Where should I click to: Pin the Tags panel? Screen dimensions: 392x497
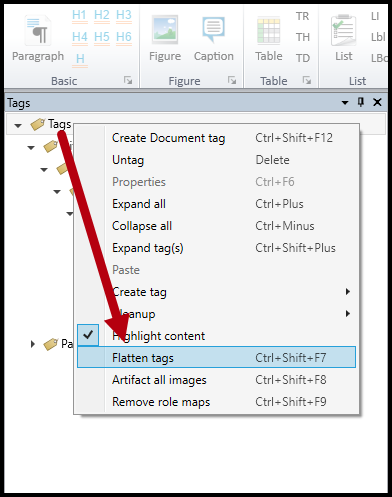pos(361,102)
